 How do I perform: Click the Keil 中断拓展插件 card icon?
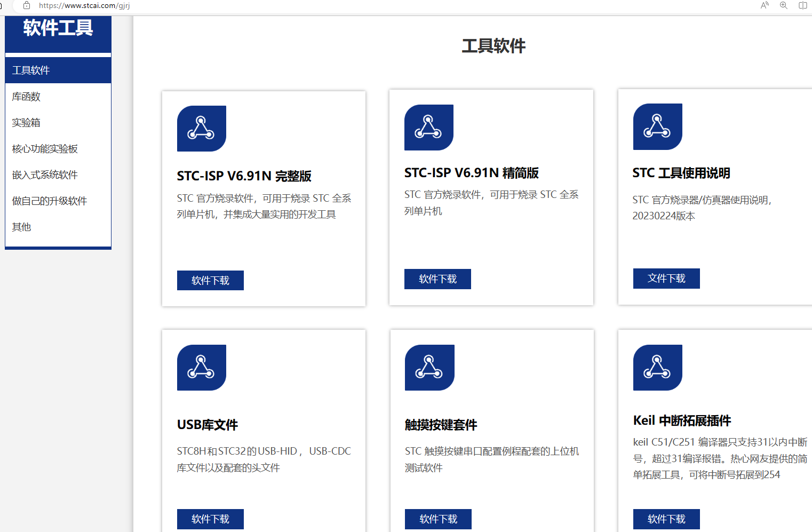(658, 368)
